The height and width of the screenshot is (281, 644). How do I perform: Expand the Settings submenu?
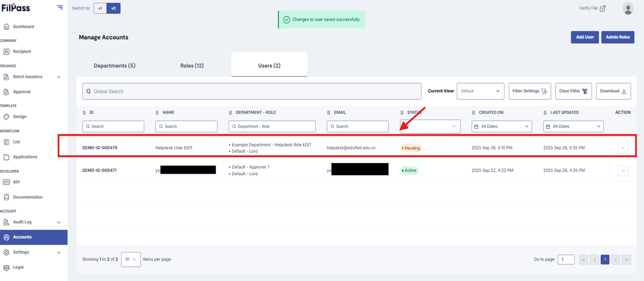click(x=58, y=252)
